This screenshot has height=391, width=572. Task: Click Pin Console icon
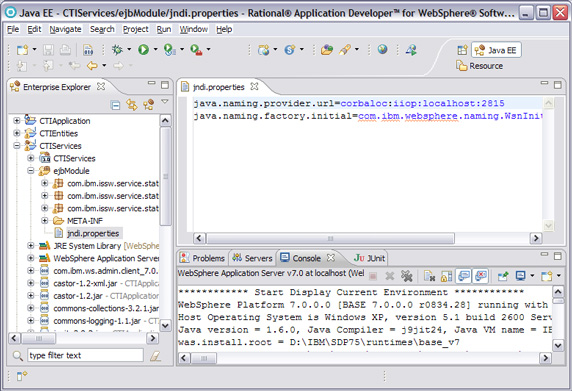point(503,276)
